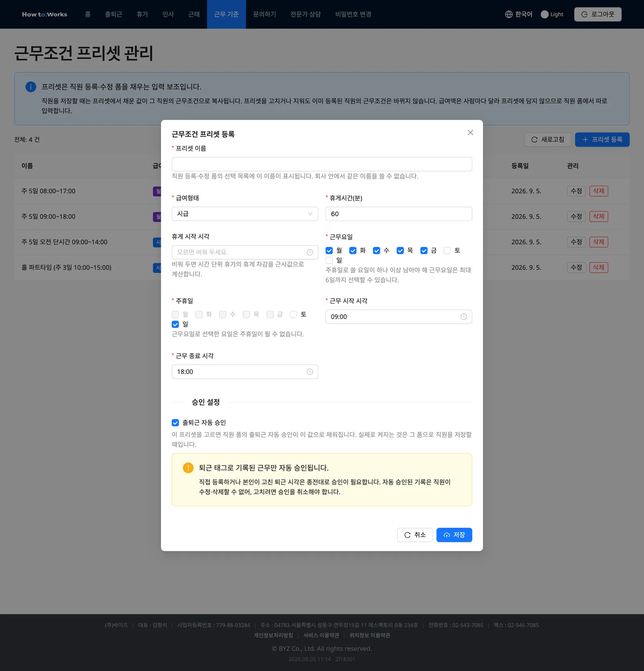
Task: Check 토 in 주휴일
Action: coord(293,314)
